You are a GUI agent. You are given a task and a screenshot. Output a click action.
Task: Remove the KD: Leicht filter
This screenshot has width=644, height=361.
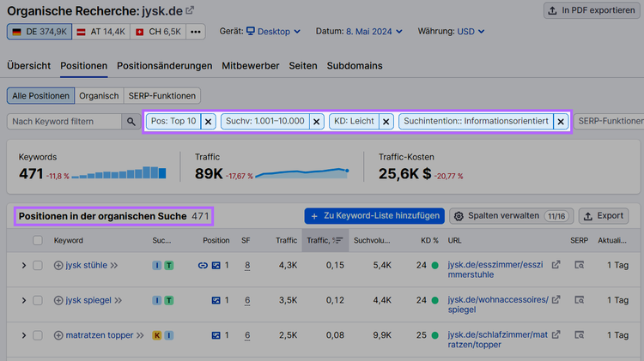[386, 122]
